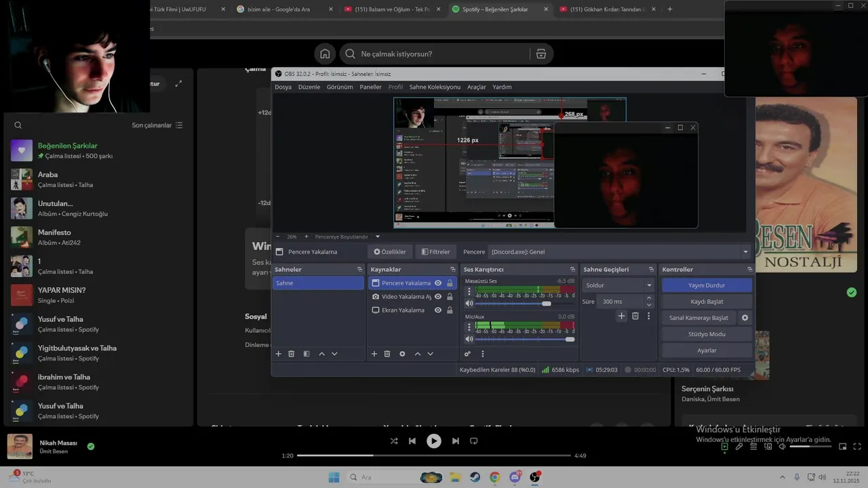This screenshot has height=488, width=868.
Task: Open Araçlar menu in OBS
Action: [x=477, y=87]
